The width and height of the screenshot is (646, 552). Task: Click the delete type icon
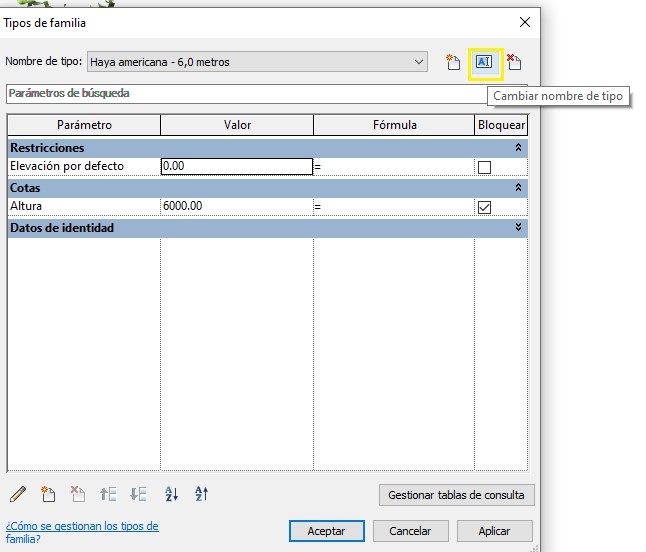coord(514,62)
